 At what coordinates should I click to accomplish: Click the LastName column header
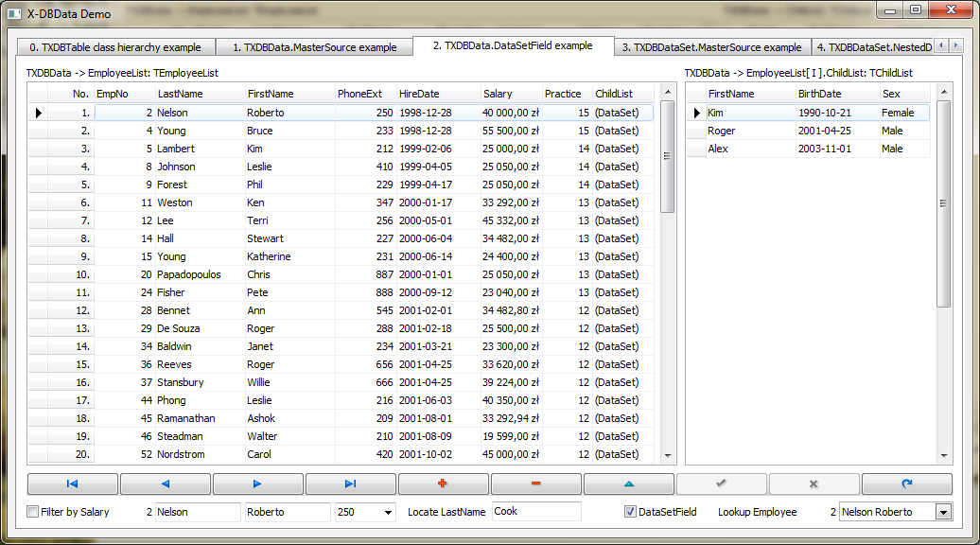pyautogui.click(x=199, y=94)
